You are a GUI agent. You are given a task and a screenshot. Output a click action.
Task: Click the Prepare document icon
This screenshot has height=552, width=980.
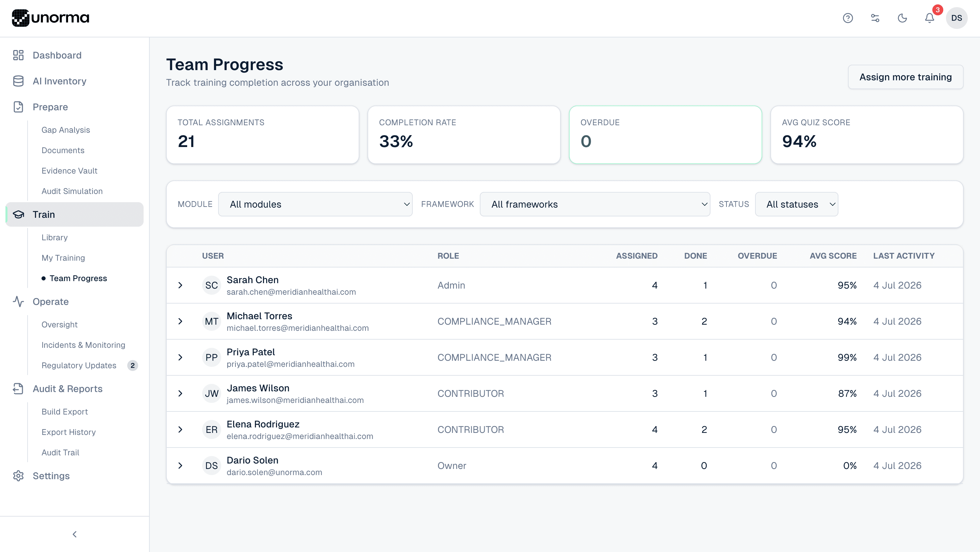click(x=18, y=107)
